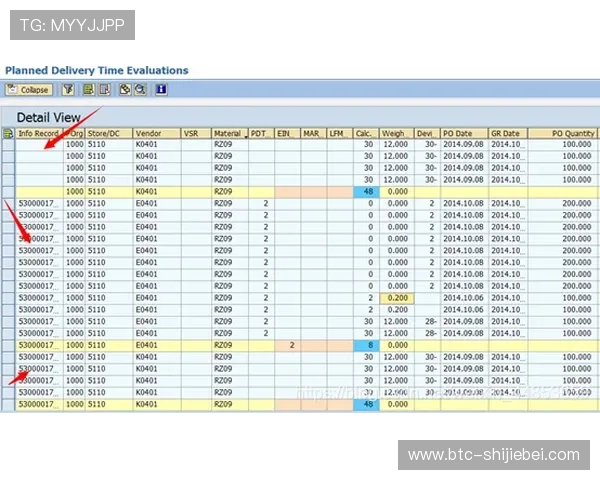Open the Material column header dropdown
Screen dimensions: 600x480
tap(244, 134)
